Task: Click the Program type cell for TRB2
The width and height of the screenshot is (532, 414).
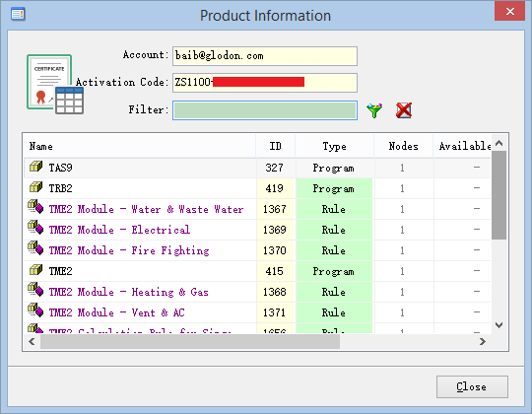Action: pyautogui.click(x=334, y=188)
